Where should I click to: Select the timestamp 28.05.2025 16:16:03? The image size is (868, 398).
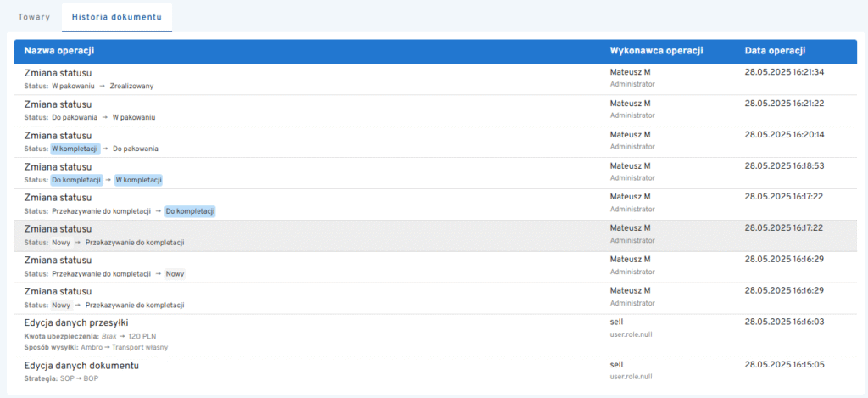pos(784,322)
